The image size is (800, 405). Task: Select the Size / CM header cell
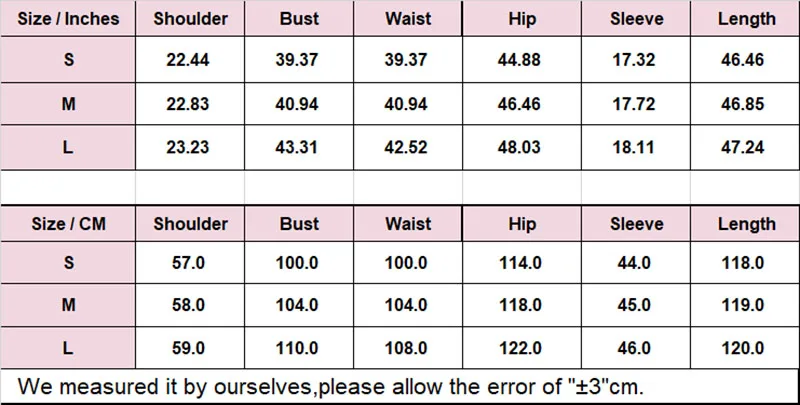[68, 224]
